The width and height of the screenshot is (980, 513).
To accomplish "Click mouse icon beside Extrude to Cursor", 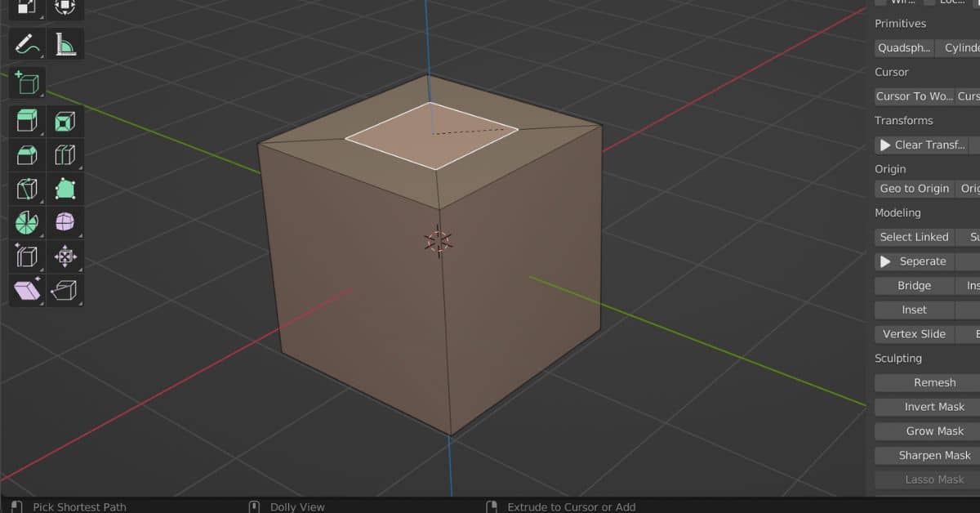I will 492,506.
